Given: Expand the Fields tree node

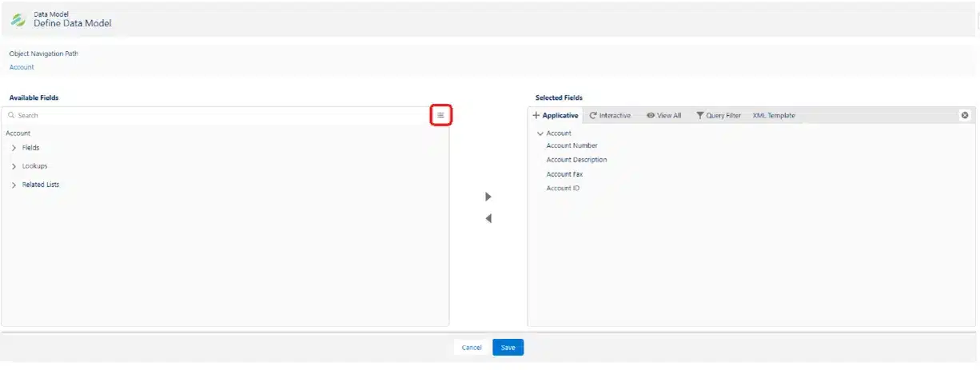Looking at the screenshot, I should click(14, 148).
